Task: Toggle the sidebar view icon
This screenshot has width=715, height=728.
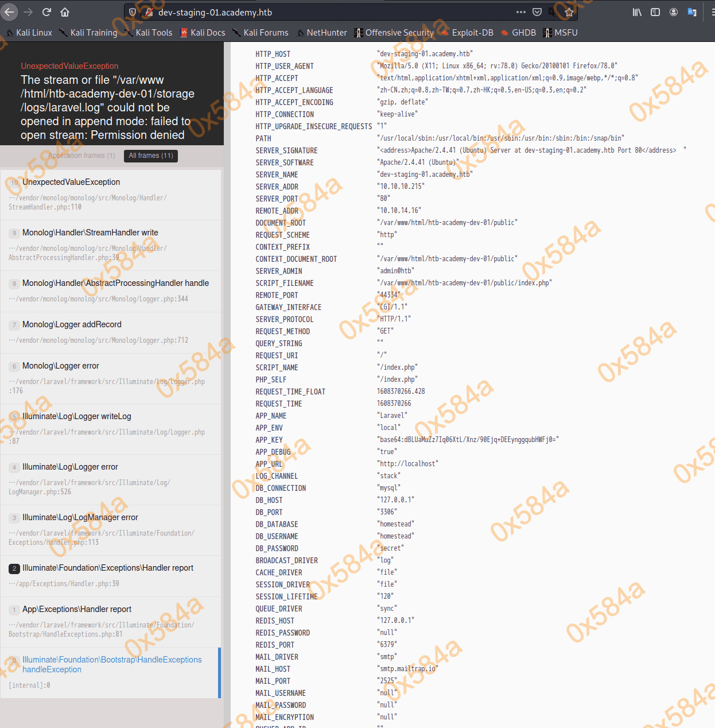Action: pyautogui.click(x=655, y=12)
